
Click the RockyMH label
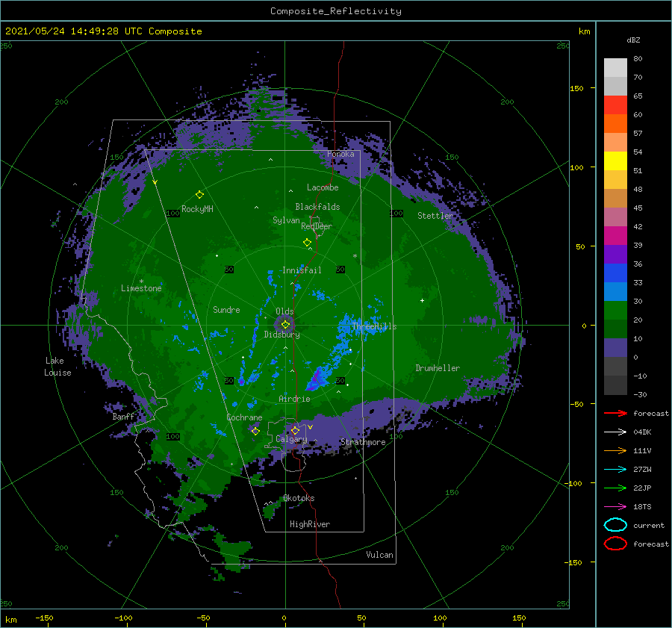tap(197, 209)
